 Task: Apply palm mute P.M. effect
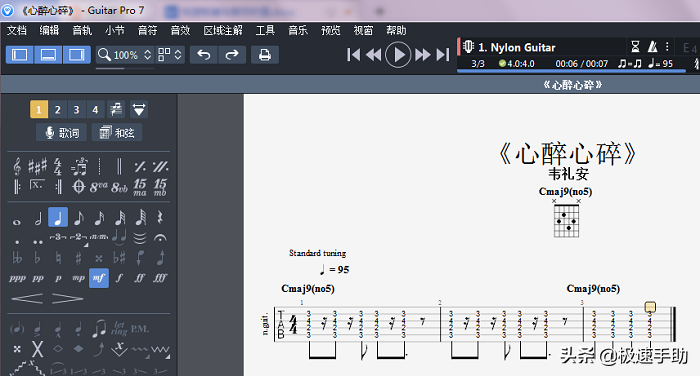[x=140, y=329]
